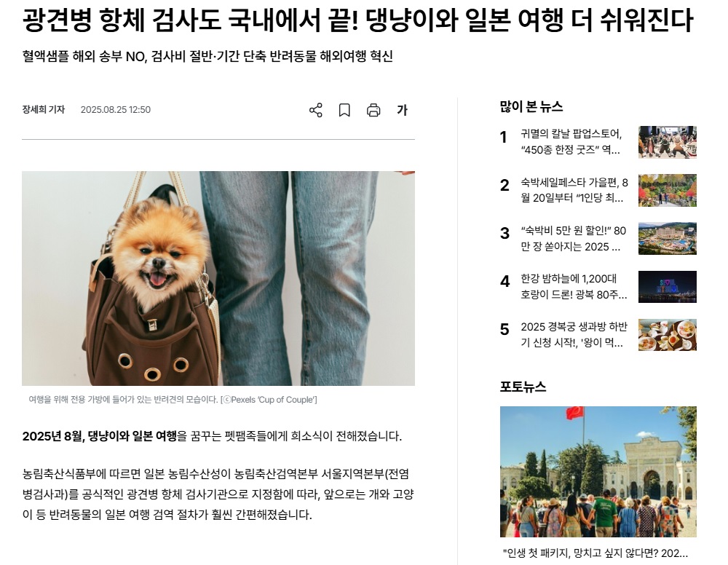Open the 생과방 desserts thumbnail for item 5

pos(667,335)
